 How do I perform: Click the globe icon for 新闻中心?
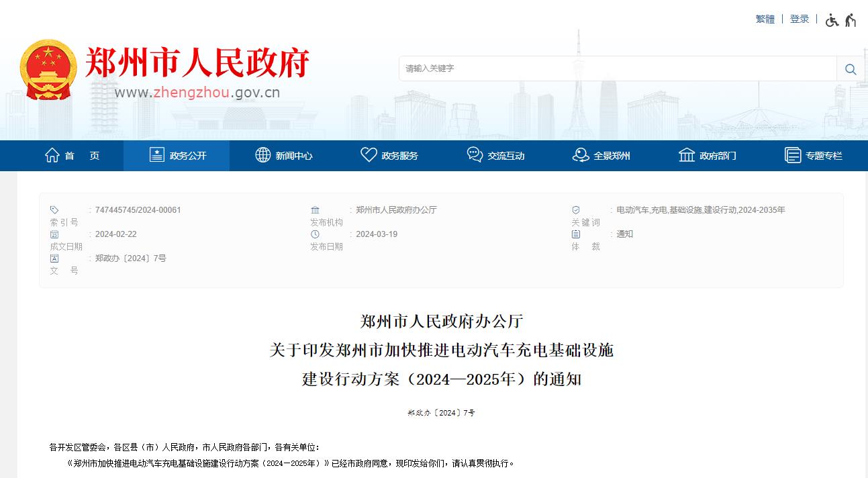(x=263, y=155)
